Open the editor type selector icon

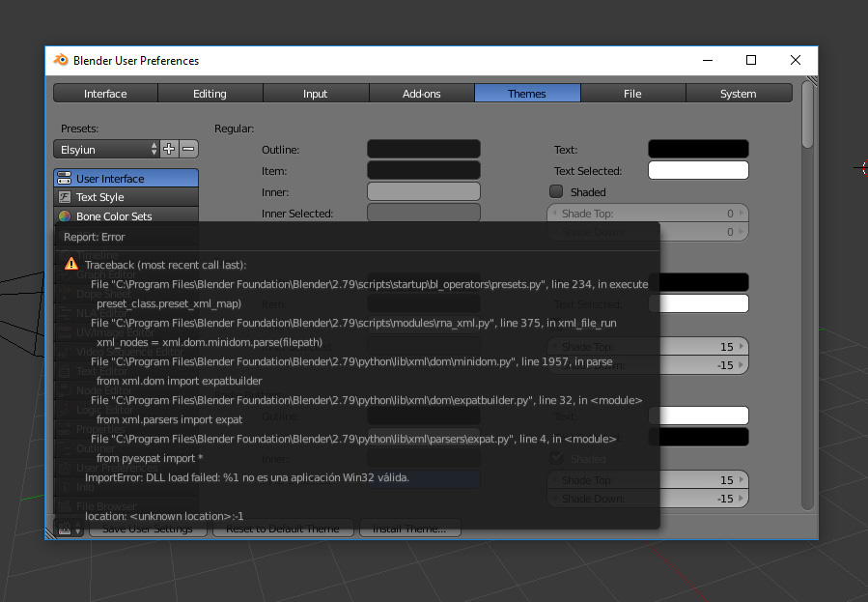coord(69,529)
